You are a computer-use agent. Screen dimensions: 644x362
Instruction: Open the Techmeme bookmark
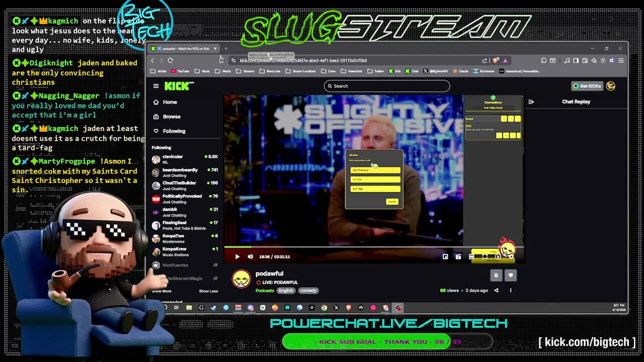pyautogui.click(x=484, y=71)
